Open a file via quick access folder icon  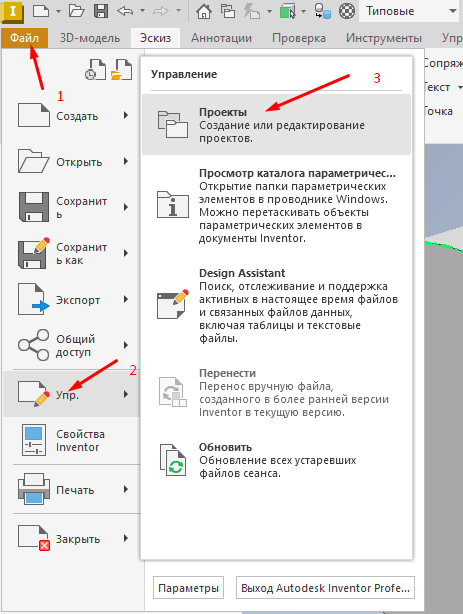pos(77,11)
